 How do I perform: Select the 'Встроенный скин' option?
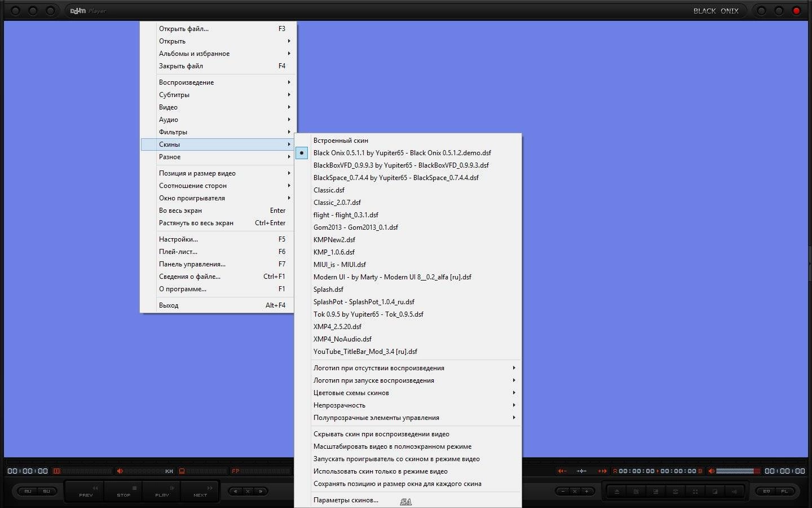pos(408,141)
